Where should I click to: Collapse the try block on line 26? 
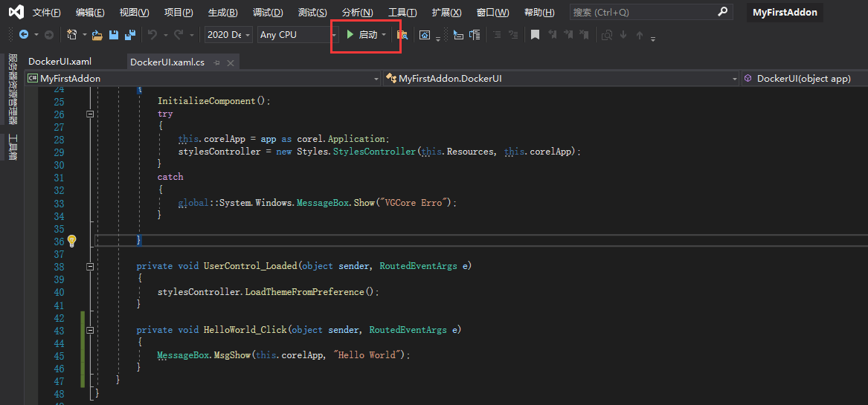[90, 114]
